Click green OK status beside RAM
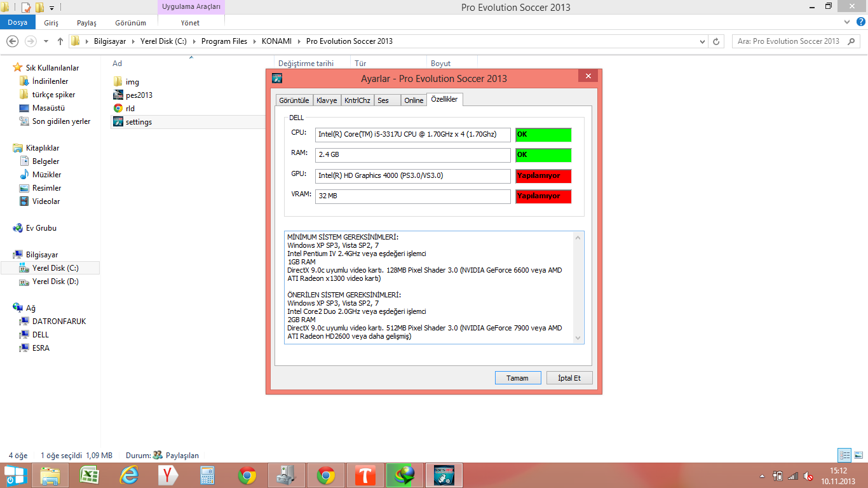Screen dimensions: 868x488 click(543, 155)
